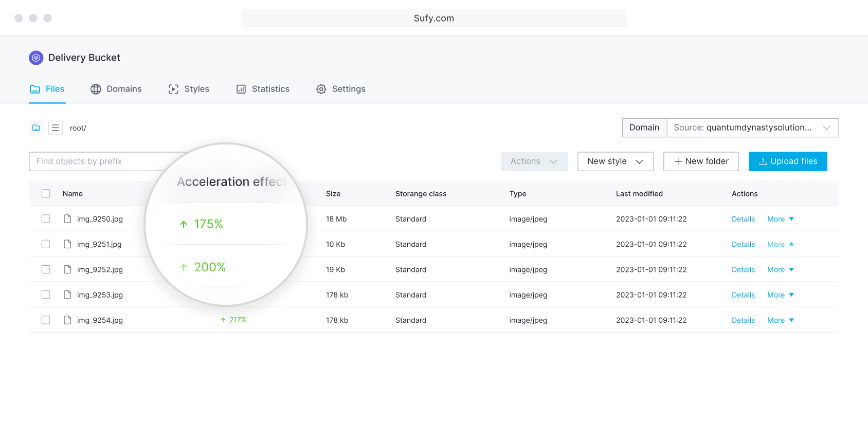This screenshot has height=440, width=868.
Task: Select checkbox for img_9253.jpg
Action: click(46, 295)
